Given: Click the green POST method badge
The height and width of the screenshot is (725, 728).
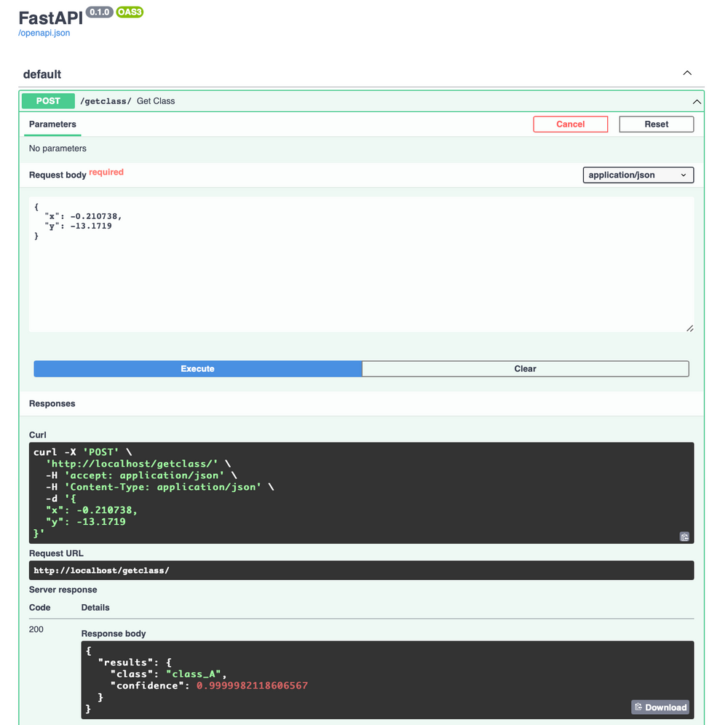Looking at the screenshot, I should 48,100.
